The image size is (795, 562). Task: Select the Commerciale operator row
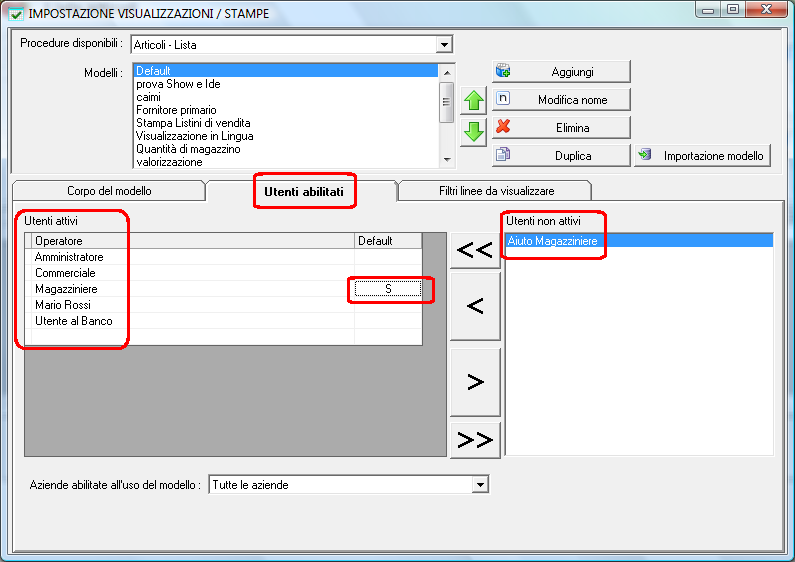223,273
